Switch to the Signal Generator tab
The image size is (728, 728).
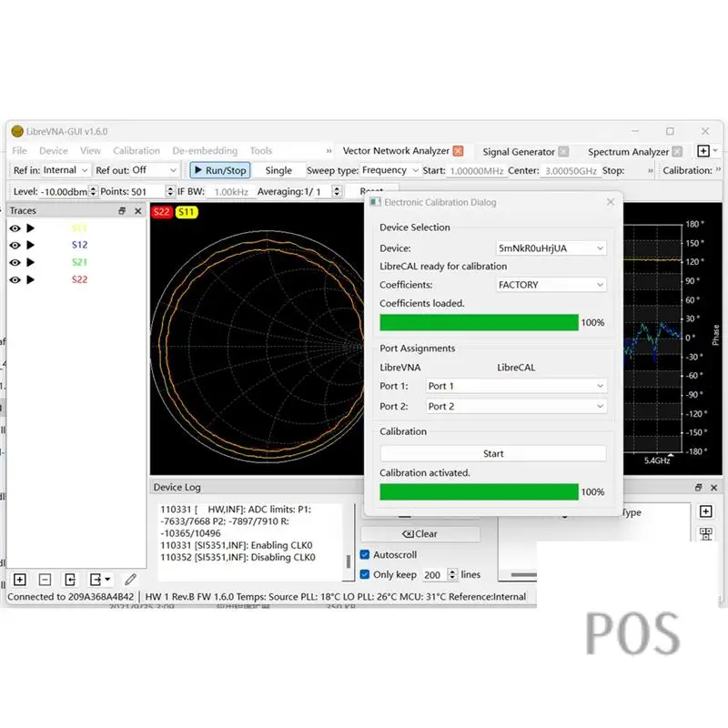click(519, 152)
